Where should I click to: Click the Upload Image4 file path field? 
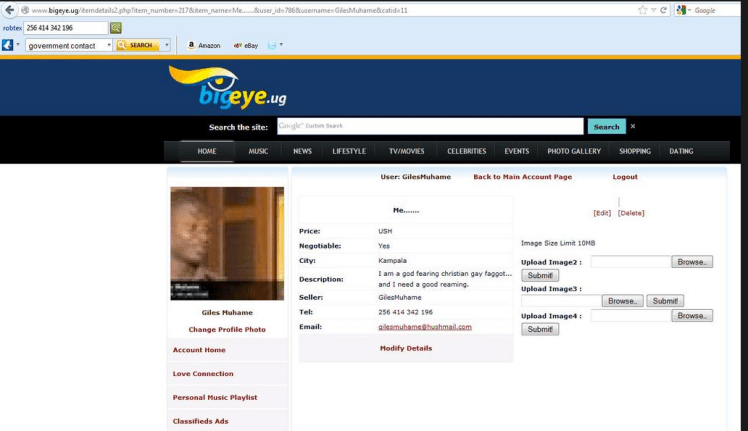(631, 315)
